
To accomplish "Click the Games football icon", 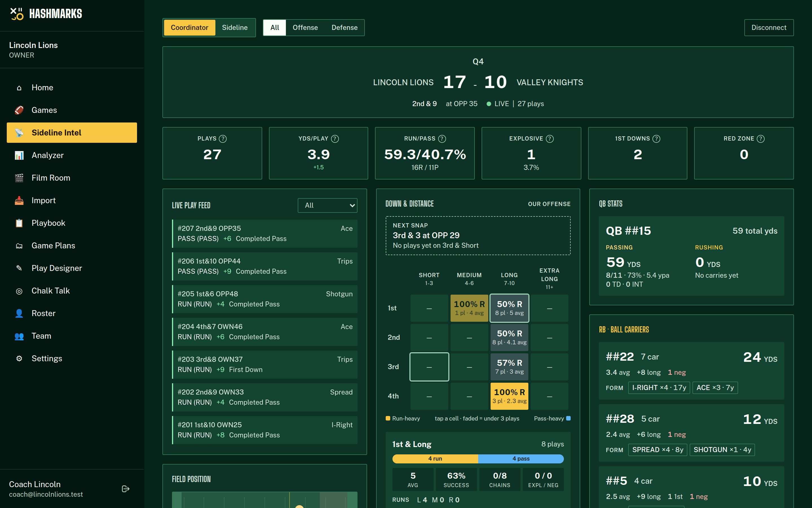I will coord(19,110).
